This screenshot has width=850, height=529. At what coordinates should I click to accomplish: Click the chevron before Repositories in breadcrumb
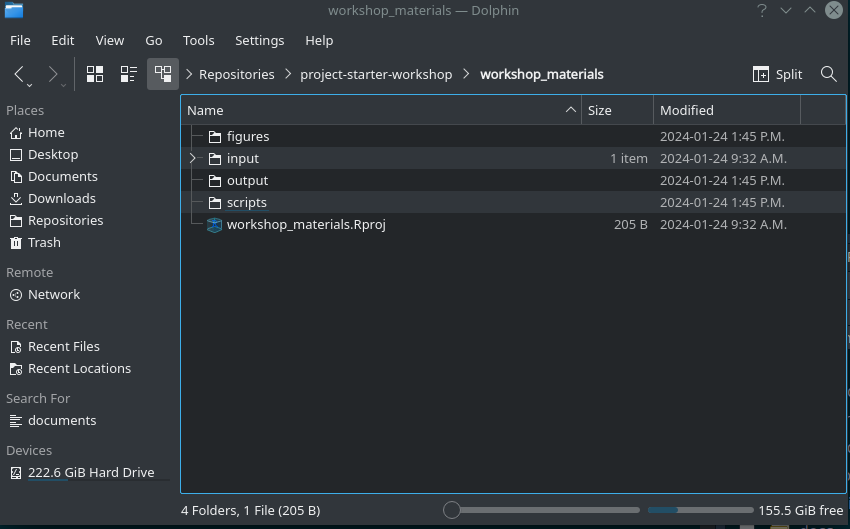coord(189,74)
